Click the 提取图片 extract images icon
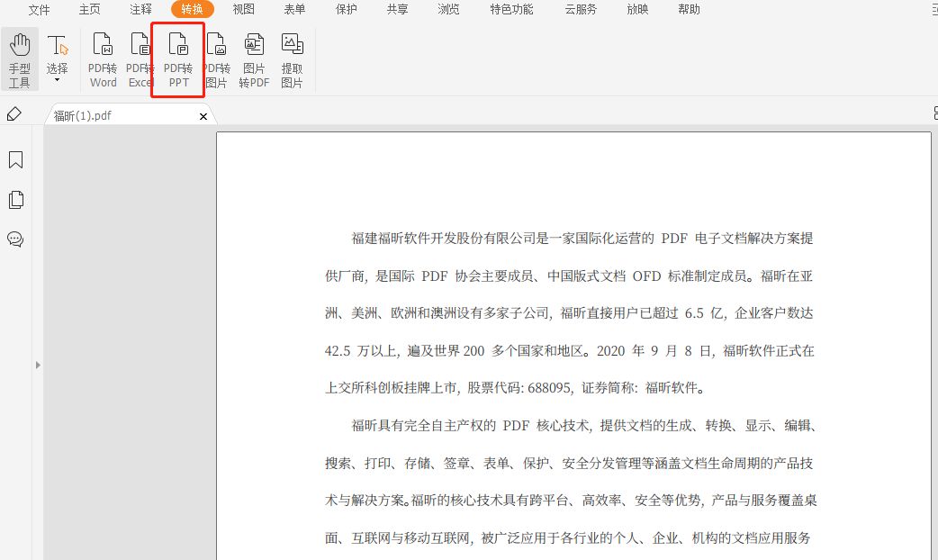The width and height of the screenshot is (938, 560). coord(291,58)
